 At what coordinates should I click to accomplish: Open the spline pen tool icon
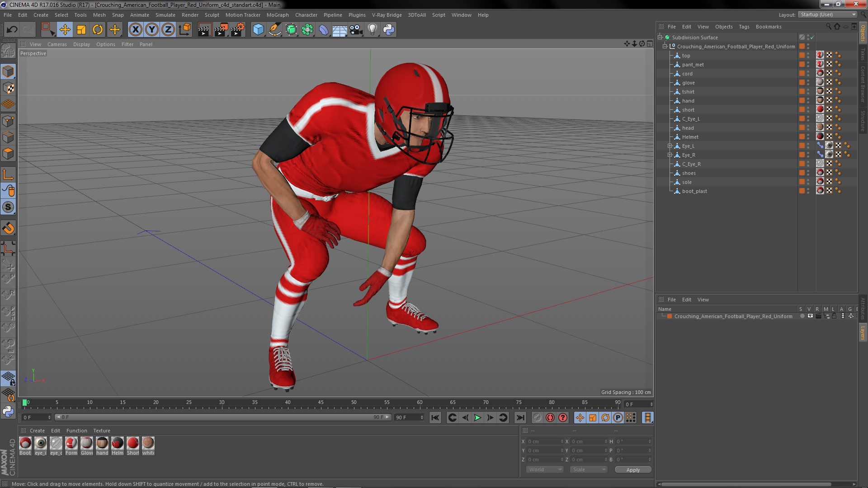[x=274, y=30]
